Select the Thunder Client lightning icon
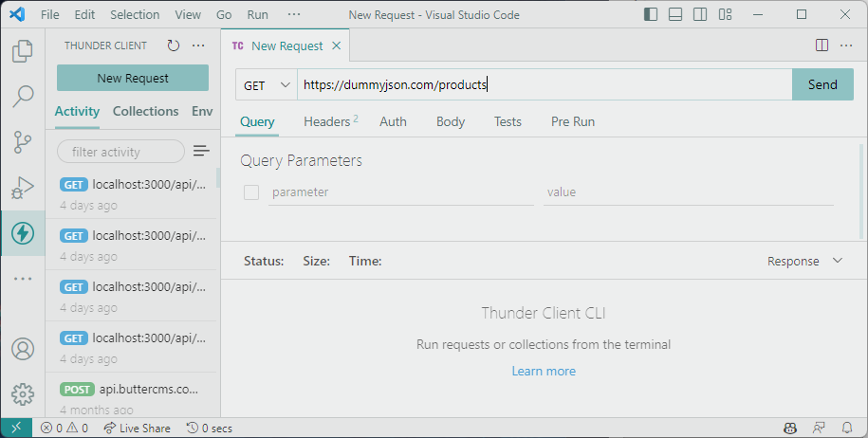The height and width of the screenshot is (438, 868). tap(23, 233)
